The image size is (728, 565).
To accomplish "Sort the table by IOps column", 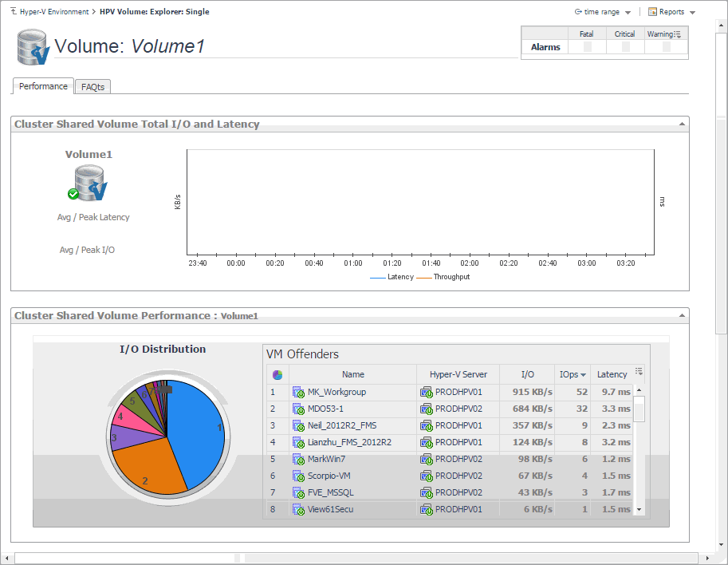I will click(x=573, y=374).
